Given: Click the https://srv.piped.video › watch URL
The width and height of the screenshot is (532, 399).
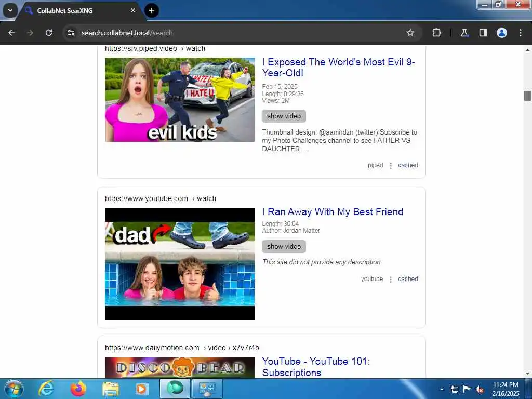Looking at the screenshot, I should coord(155,48).
